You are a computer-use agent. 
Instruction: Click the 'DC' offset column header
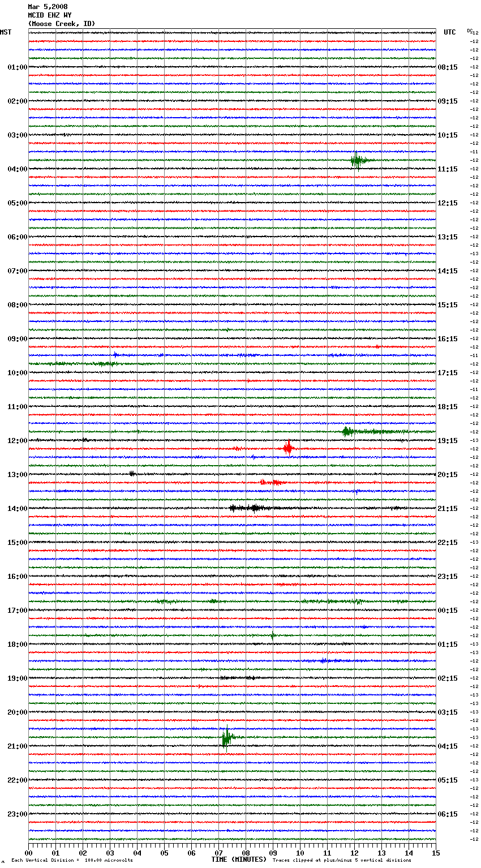(470, 31)
